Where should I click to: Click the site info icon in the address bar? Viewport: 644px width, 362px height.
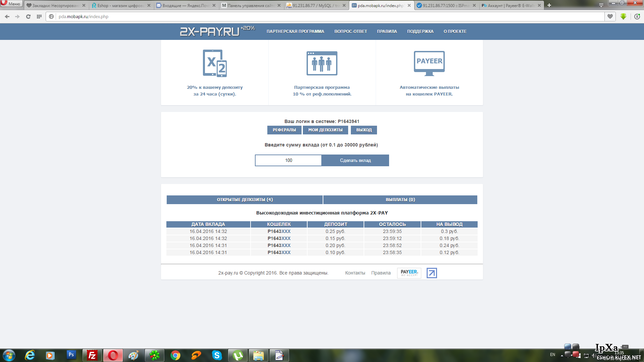point(51,16)
